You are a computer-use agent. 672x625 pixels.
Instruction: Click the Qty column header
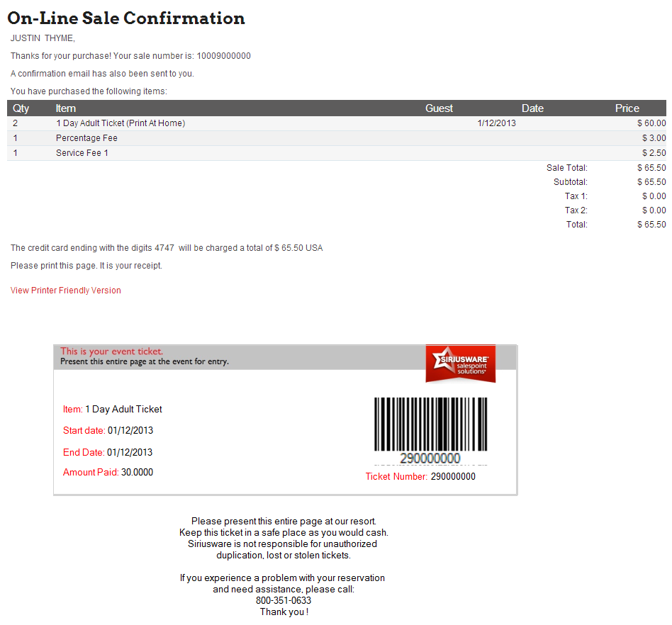coord(21,108)
